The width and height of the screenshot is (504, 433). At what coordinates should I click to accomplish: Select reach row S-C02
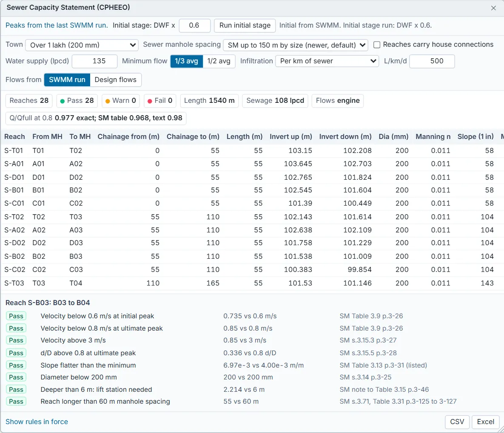click(252, 269)
